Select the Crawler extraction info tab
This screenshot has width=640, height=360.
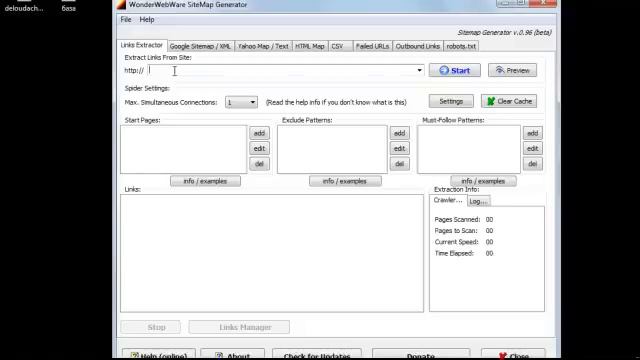point(448,200)
